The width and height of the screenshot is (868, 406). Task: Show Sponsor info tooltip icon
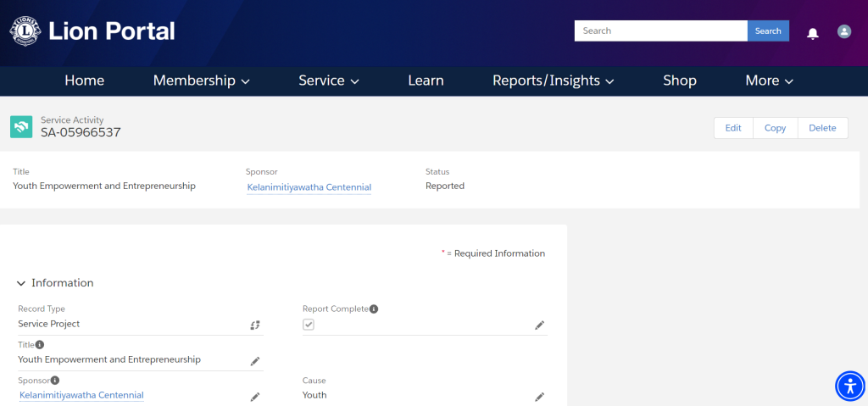click(55, 381)
